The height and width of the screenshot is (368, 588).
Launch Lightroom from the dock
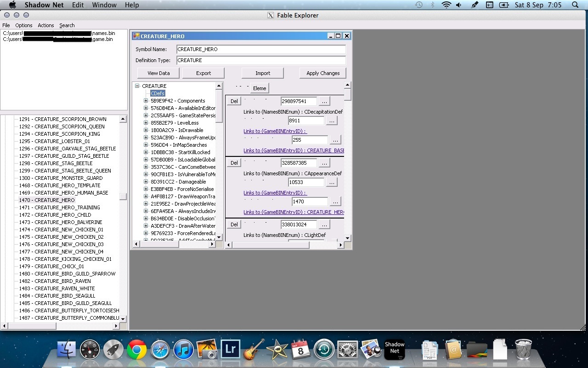[x=231, y=351]
